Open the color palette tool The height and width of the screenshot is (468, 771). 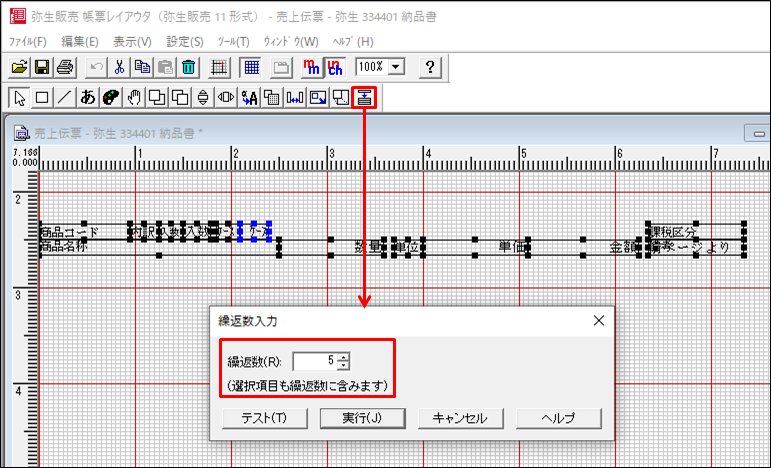point(111,98)
